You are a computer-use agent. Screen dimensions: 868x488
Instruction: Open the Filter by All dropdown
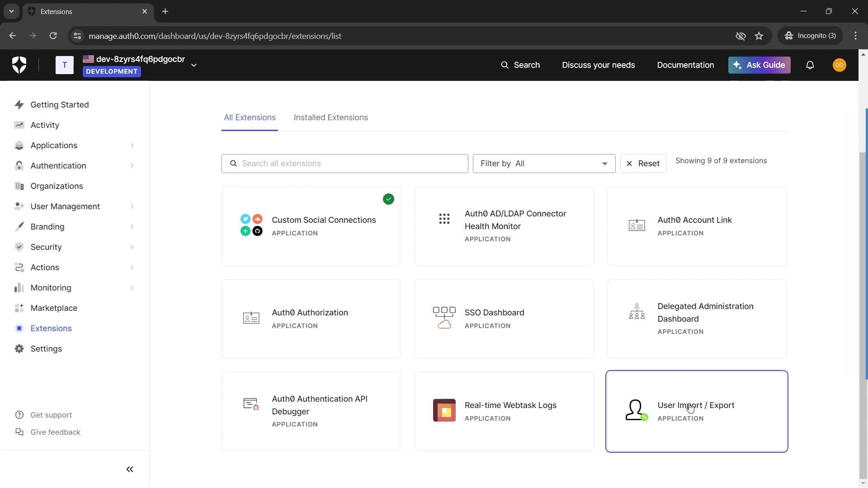544,164
